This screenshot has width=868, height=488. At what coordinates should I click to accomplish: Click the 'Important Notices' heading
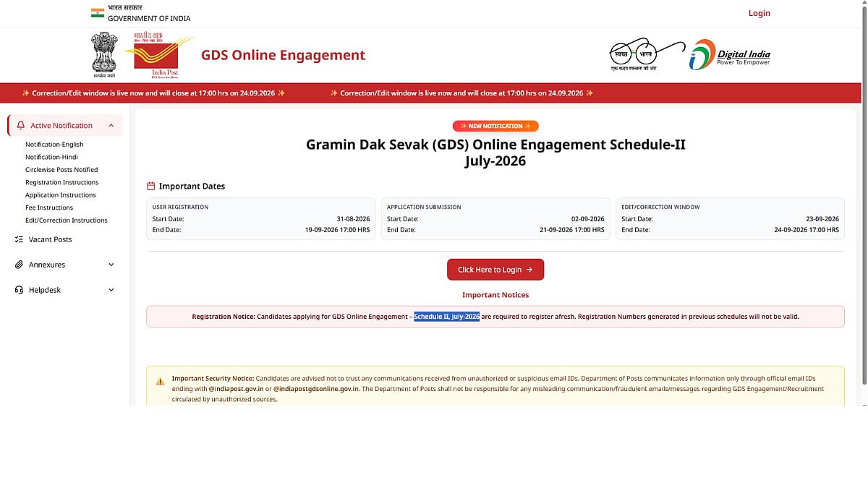coord(495,295)
